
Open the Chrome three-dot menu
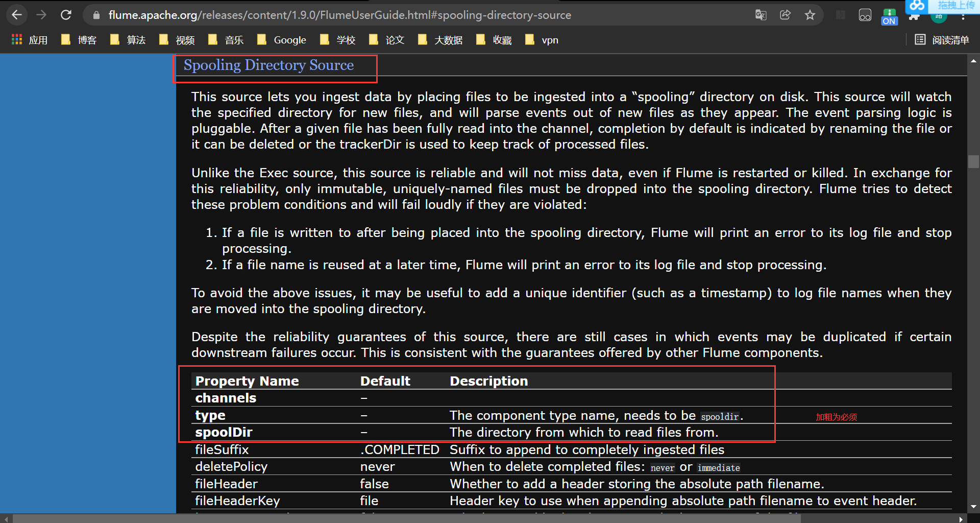(963, 17)
